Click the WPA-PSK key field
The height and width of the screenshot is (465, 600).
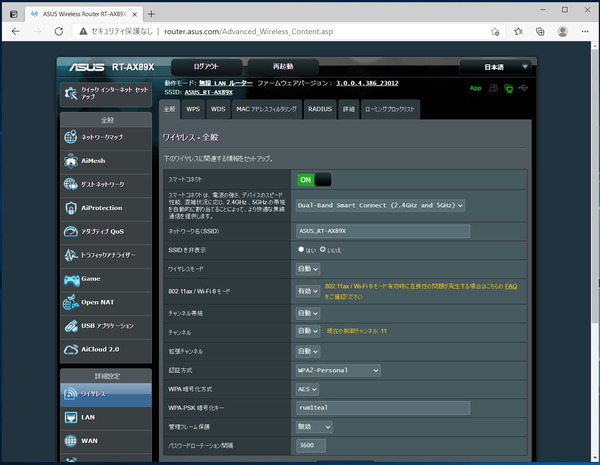(383, 408)
